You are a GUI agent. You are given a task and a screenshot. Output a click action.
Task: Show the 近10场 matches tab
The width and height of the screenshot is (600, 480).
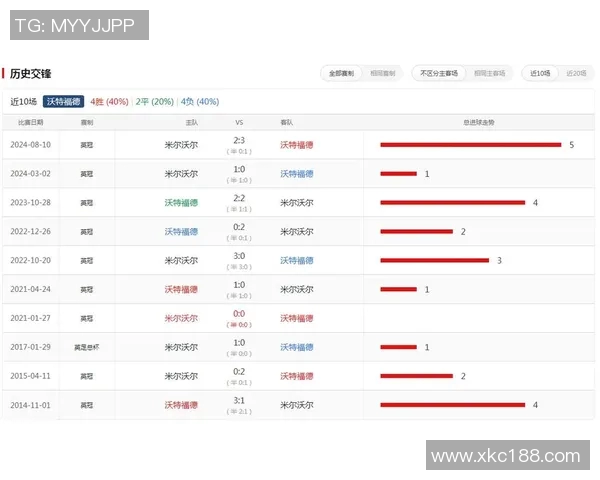coord(541,73)
